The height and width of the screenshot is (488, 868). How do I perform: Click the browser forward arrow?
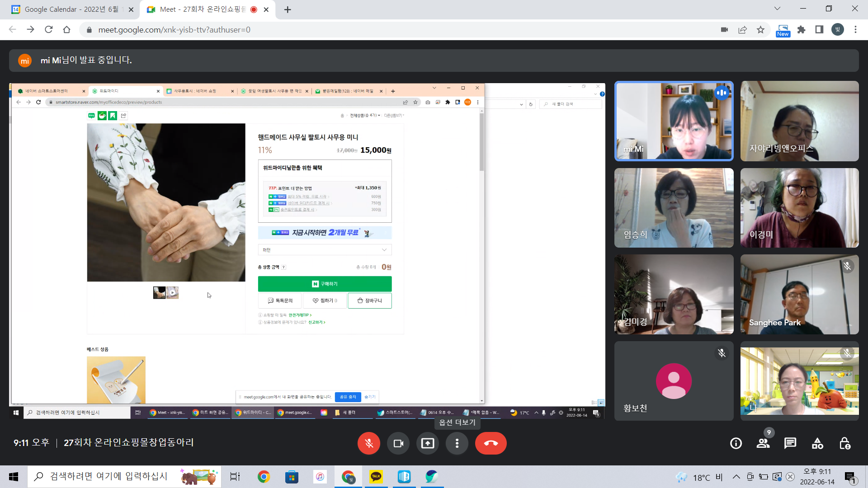click(30, 30)
